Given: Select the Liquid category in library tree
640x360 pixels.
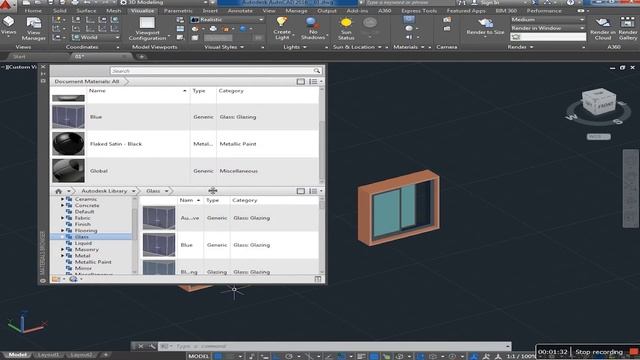Looking at the screenshot, I should click(83, 243).
